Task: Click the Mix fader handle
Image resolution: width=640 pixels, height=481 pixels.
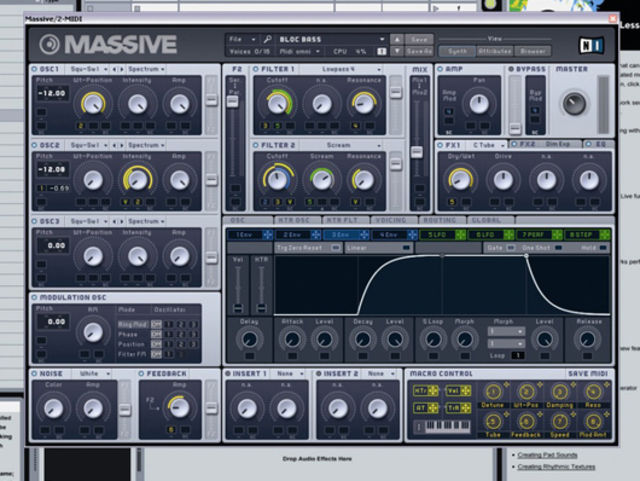Action: click(416, 152)
